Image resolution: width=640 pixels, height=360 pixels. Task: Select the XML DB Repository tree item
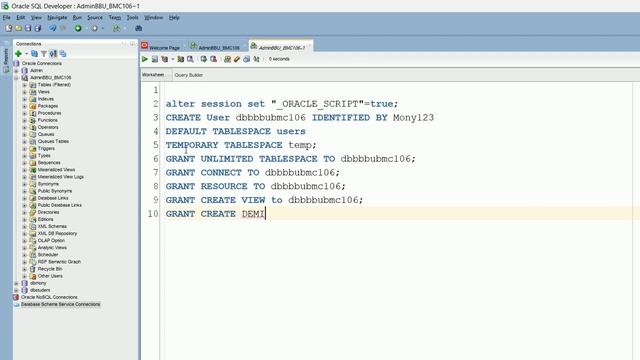57,233
